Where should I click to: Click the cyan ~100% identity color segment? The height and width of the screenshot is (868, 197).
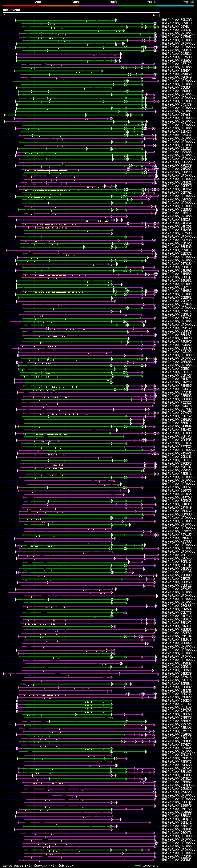click(175, 6)
